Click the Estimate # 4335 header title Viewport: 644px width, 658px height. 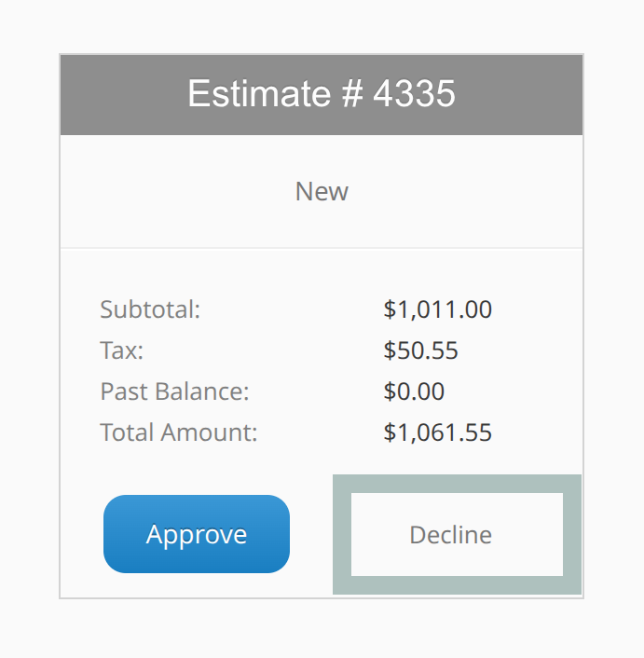click(x=322, y=94)
